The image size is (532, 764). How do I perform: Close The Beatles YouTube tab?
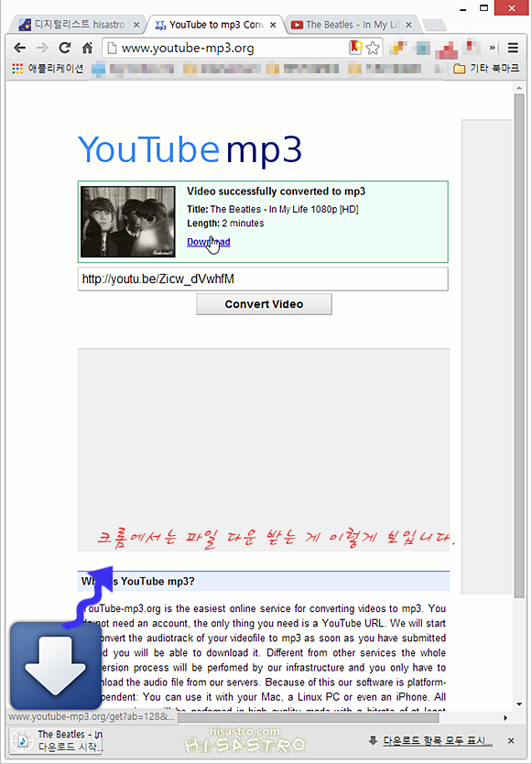[408, 25]
